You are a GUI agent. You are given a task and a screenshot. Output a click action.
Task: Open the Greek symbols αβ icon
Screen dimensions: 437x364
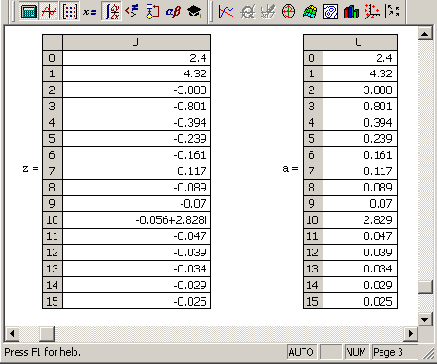(x=173, y=11)
